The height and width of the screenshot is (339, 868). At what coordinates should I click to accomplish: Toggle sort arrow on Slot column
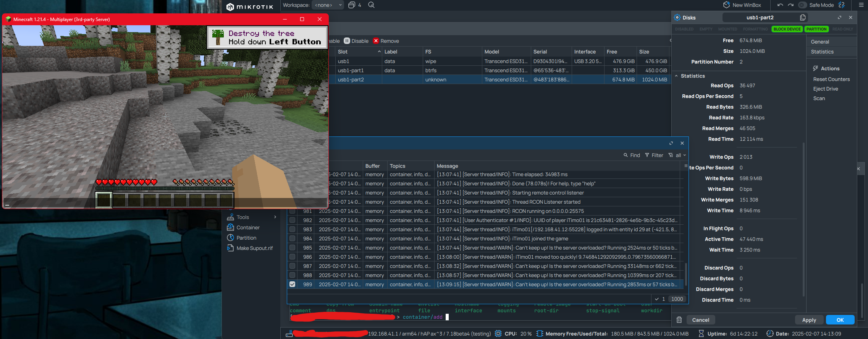coord(379,52)
